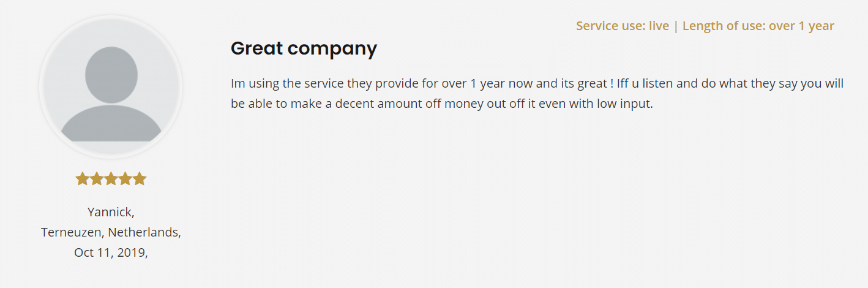Click the pipe separator between the service labels
Screen dimensions: 868x288
[x=676, y=26]
